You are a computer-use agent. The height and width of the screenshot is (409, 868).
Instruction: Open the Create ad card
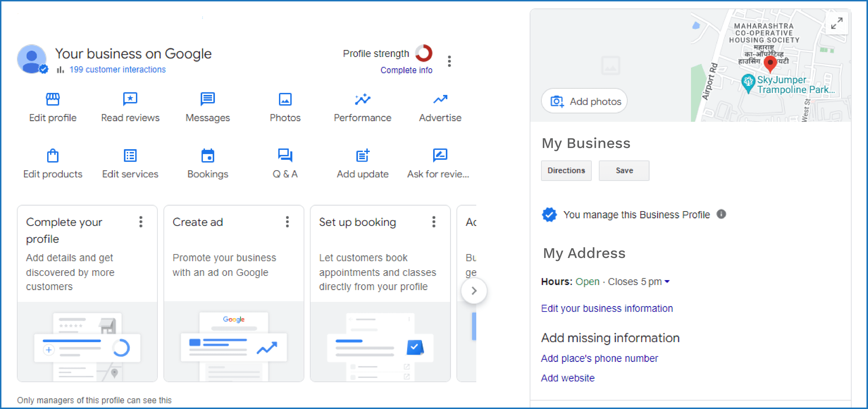click(234, 293)
